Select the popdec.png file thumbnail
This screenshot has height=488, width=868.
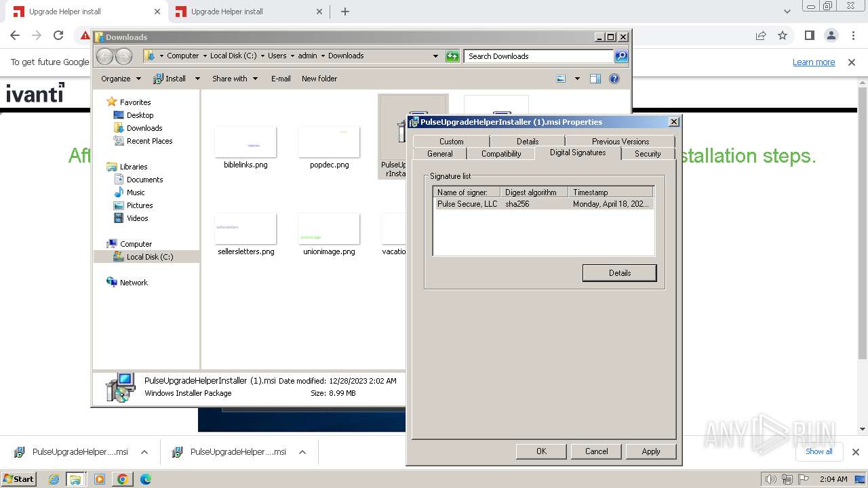[329, 142]
